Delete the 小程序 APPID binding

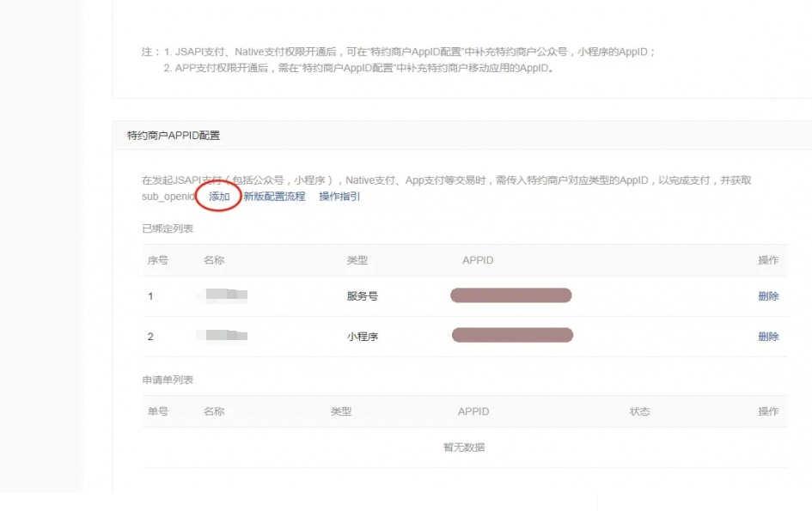(770, 336)
